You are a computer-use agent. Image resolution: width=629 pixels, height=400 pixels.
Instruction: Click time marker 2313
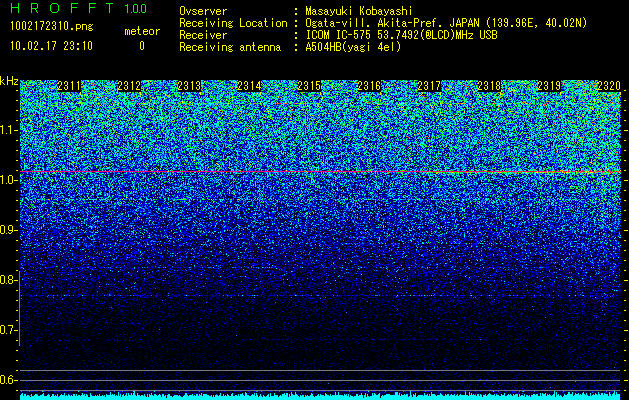(189, 86)
